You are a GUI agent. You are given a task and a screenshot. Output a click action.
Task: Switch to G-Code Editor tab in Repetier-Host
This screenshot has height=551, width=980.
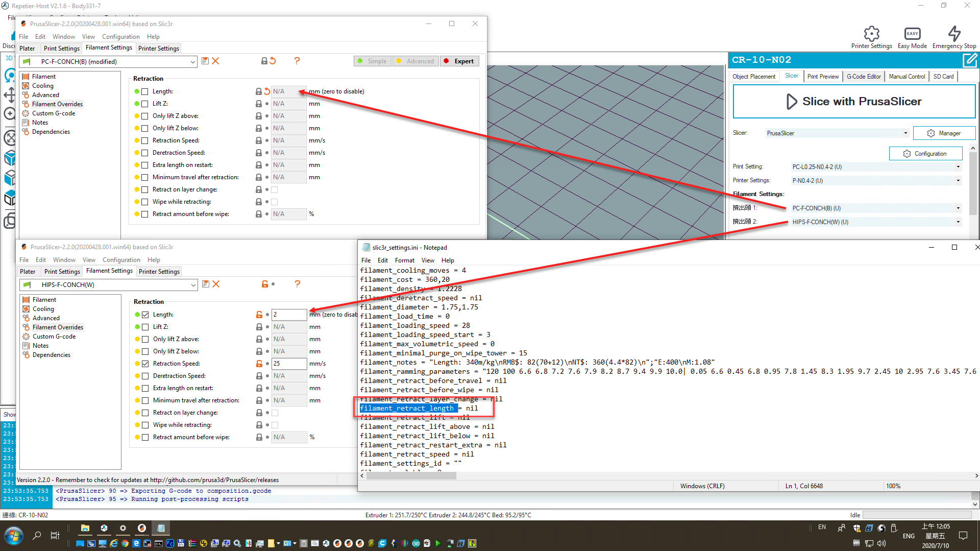(864, 77)
